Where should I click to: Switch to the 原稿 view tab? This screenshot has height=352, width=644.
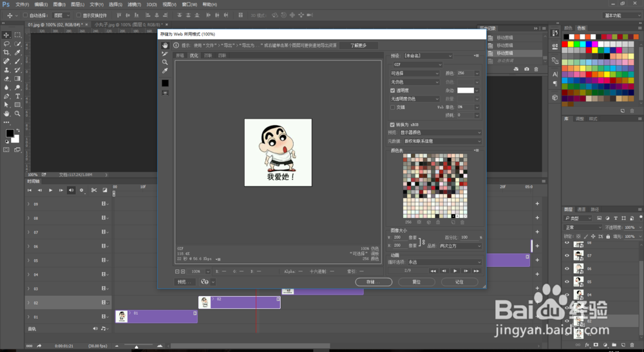click(x=180, y=55)
